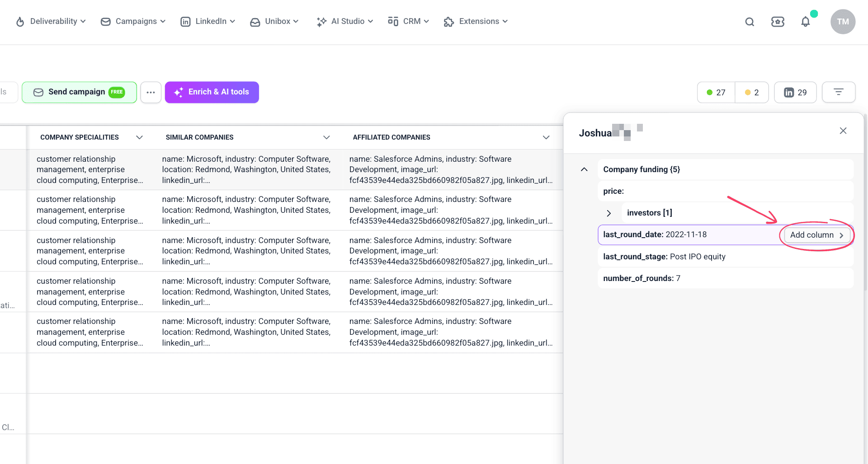This screenshot has height=464, width=868.
Task: Click the Deliverability flame icon
Action: pos(20,22)
